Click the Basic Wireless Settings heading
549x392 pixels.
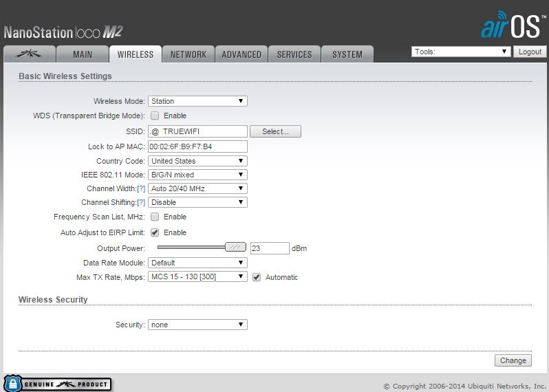65,76
